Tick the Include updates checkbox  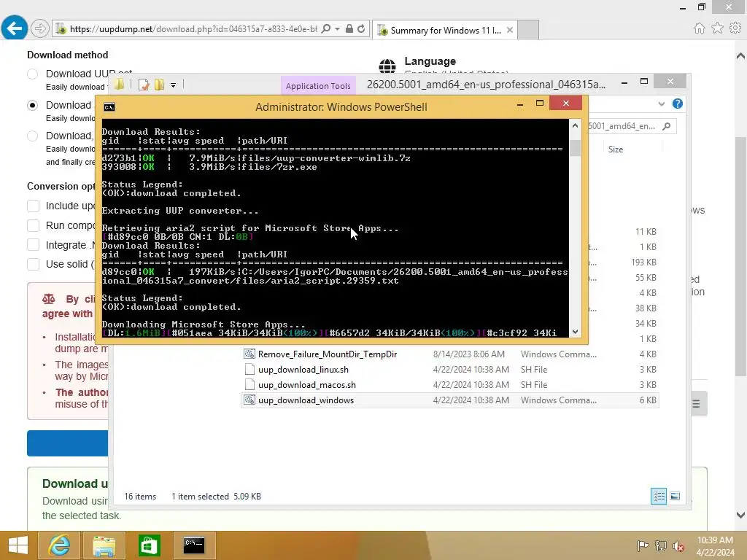coord(34,206)
